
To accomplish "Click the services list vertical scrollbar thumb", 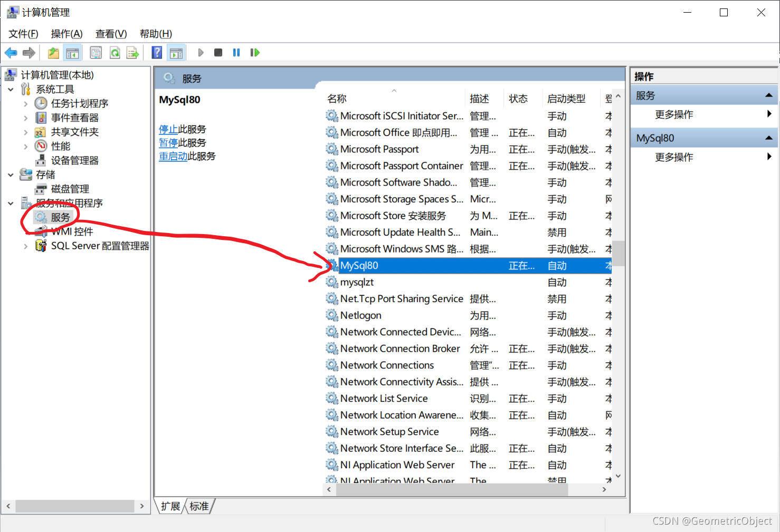I will (619, 253).
